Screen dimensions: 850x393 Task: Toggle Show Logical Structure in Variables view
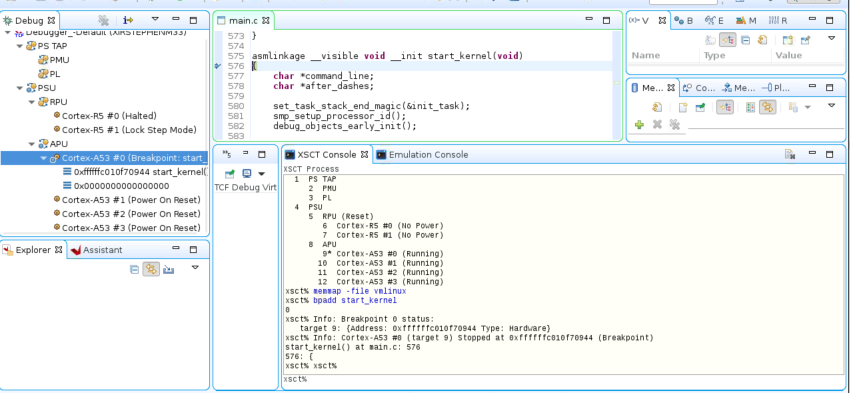coord(727,40)
